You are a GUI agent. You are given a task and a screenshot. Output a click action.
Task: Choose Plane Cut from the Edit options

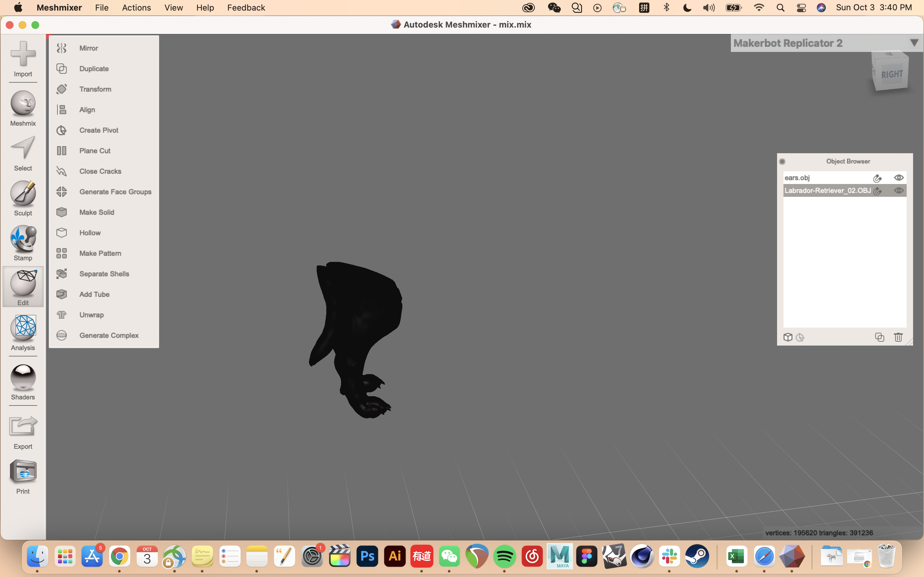click(x=95, y=150)
